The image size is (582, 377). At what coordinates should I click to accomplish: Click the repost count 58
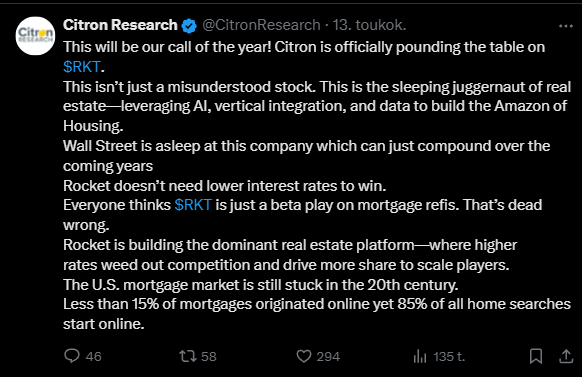[x=209, y=357]
